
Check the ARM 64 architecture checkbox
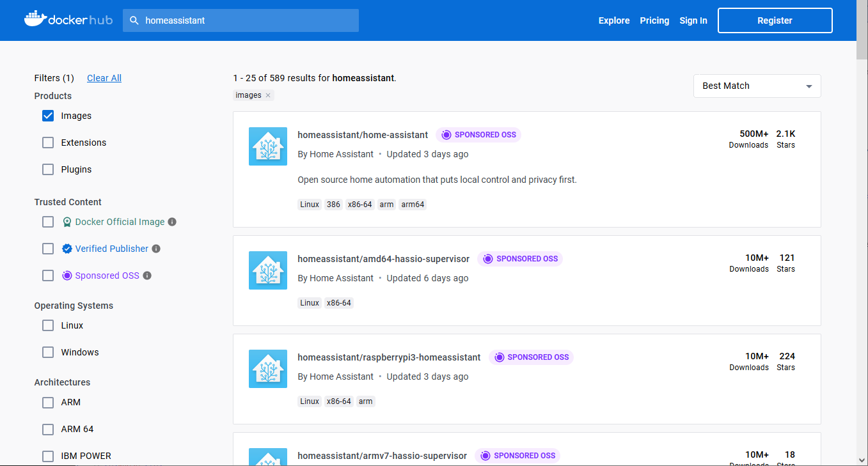[48, 429]
